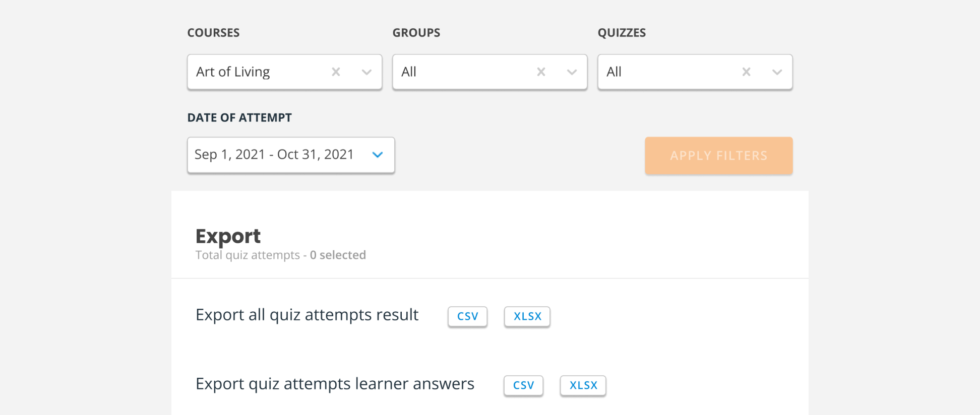Clear the Quizzes filter selection
This screenshot has height=415, width=980.
pos(746,72)
